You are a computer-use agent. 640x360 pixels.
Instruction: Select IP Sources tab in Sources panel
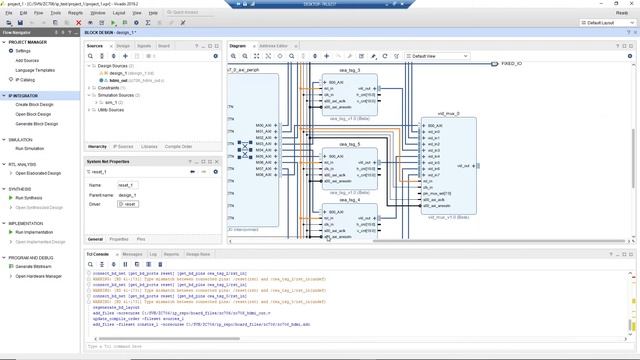click(123, 147)
